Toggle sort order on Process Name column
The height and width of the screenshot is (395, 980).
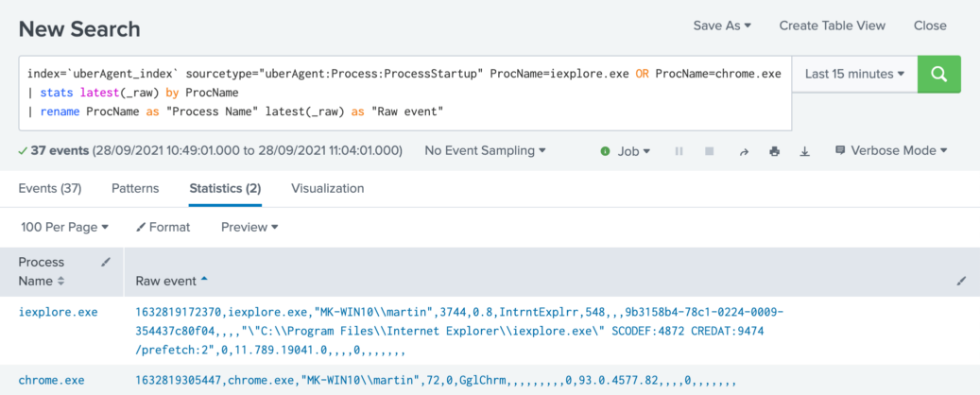[61, 281]
